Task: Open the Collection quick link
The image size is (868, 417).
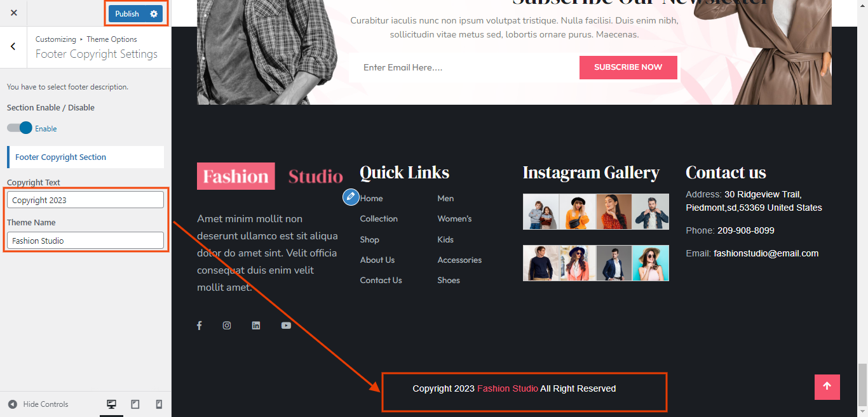Action: [379, 219]
